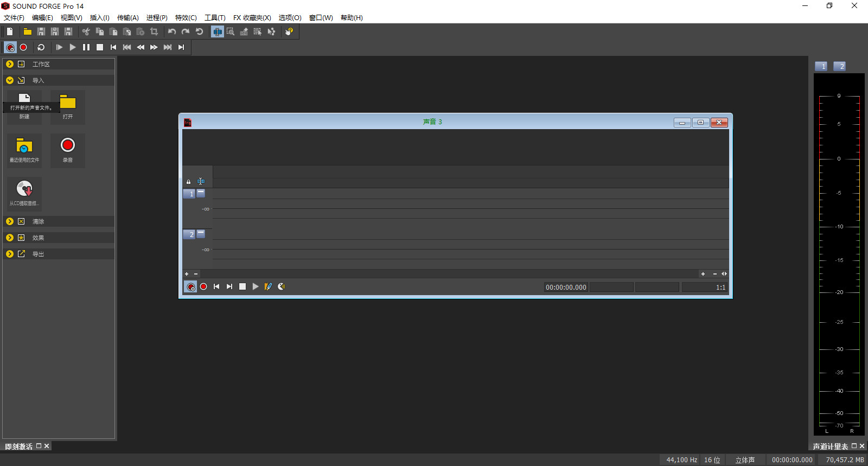Pause playback in the main transport toolbar
Image resolution: width=868 pixels, height=466 pixels.
pyautogui.click(x=86, y=47)
